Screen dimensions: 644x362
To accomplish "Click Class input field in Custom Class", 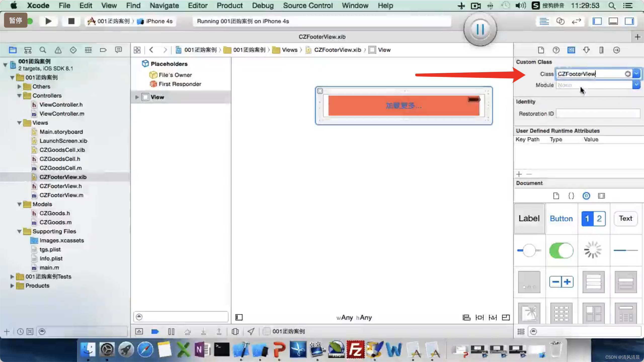I will tap(593, 74).
